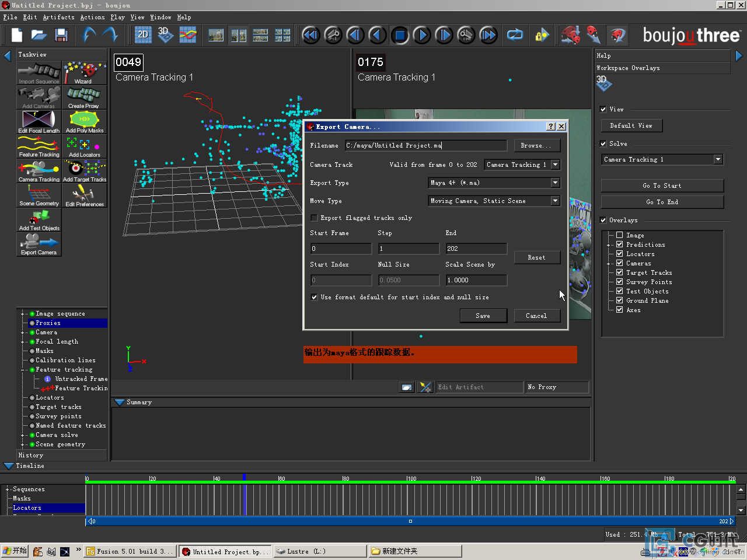747x560 pixels.
Task: Switch to the 2D view icon
Action: (143, 35)
